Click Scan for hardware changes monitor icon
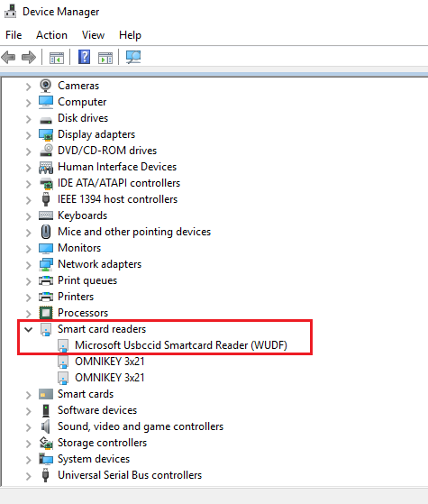 point(133,58)
